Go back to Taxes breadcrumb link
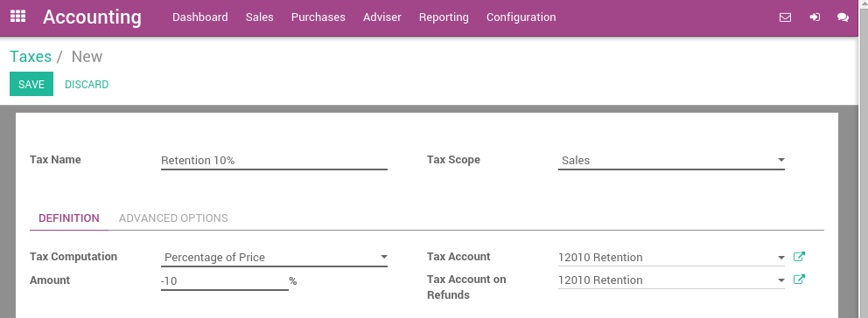The height and width of the screenshot is (318, 868). 31,57
